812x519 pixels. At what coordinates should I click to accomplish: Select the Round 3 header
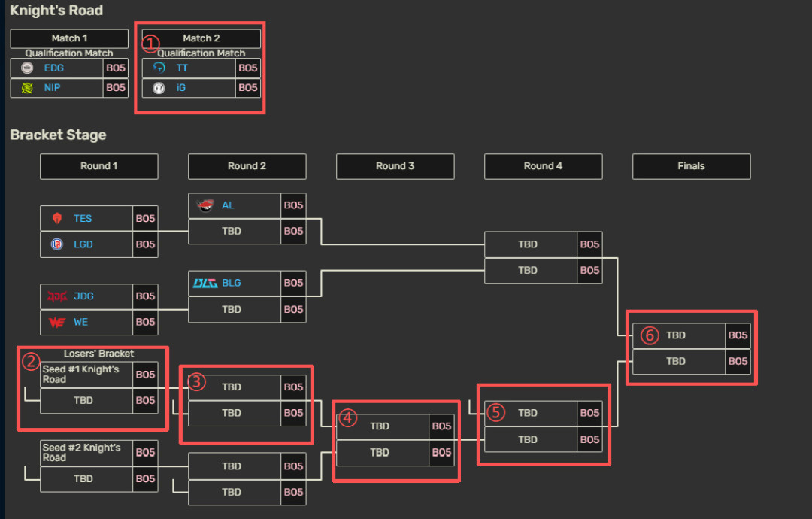395,166
